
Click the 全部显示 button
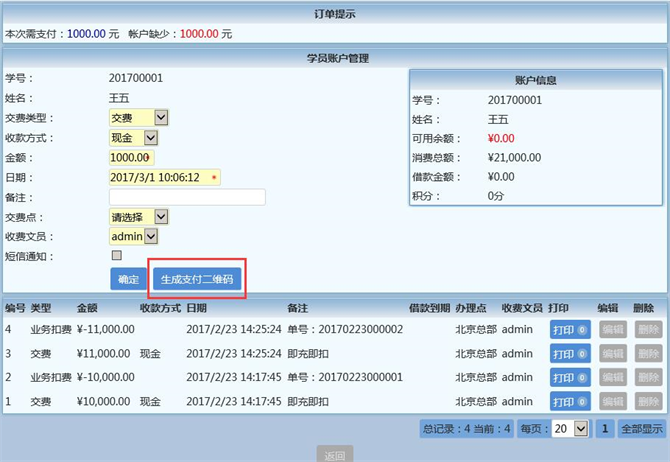[643, 428]
